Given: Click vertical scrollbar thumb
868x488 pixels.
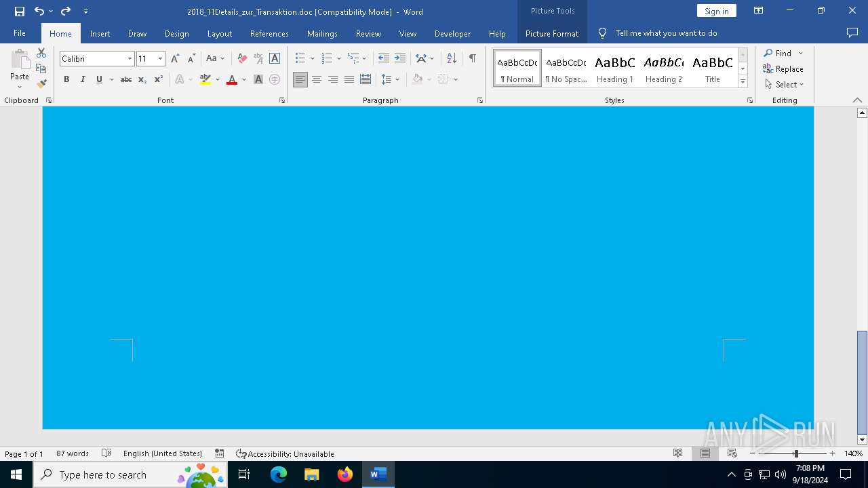Looking at the screenshot, I should coord(862,382).
